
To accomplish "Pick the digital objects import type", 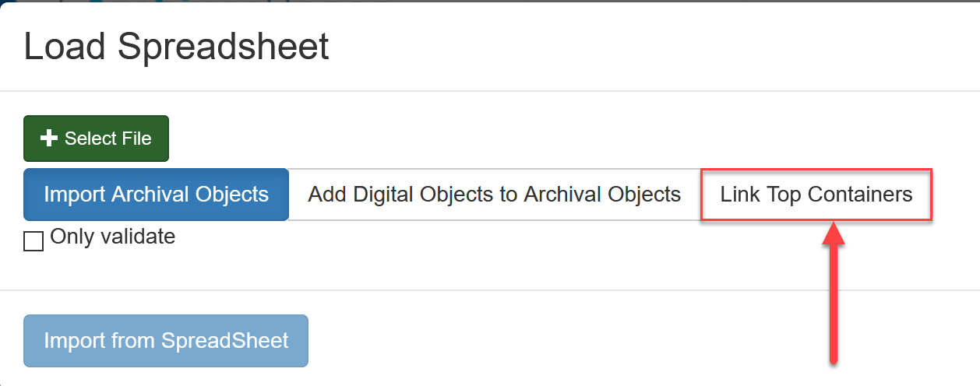I will point(494,195).
